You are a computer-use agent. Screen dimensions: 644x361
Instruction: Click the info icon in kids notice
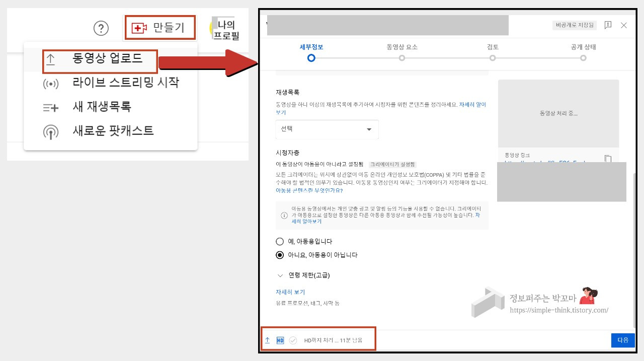[x=284, y=215]
